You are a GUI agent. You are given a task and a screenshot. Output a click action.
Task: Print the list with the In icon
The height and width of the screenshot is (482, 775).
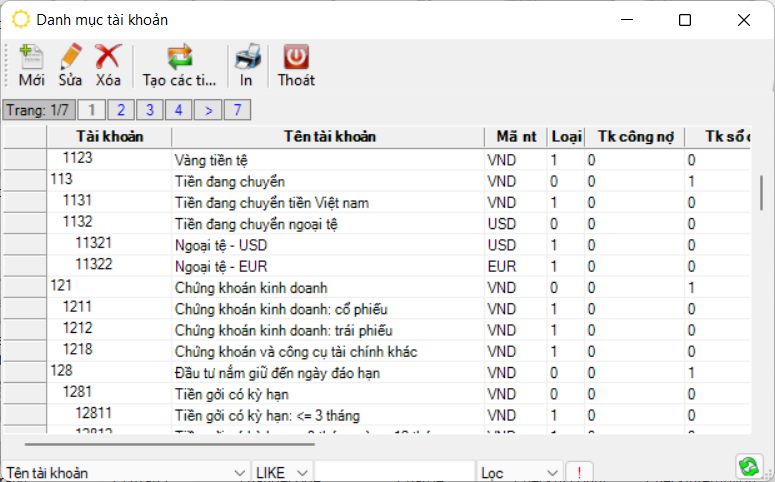(246, 57)
